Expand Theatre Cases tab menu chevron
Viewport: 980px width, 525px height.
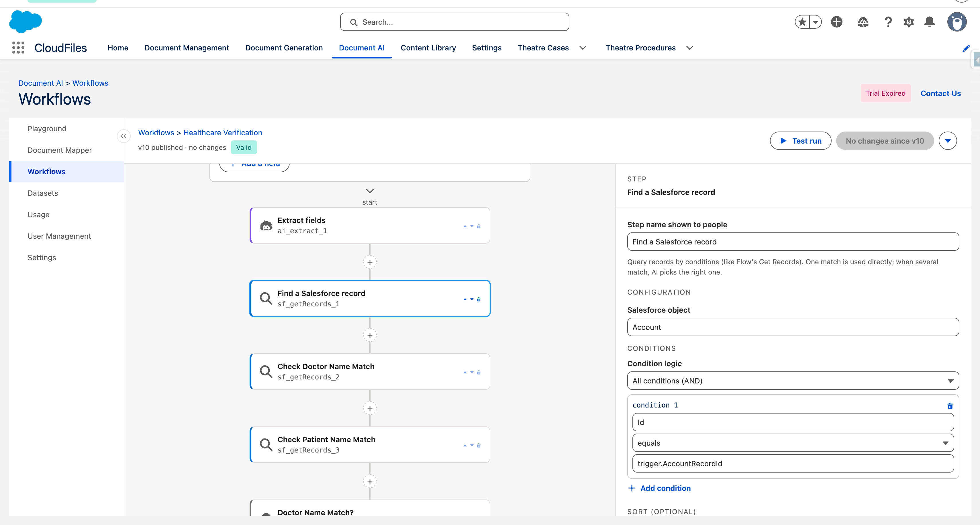click(583, 48)
